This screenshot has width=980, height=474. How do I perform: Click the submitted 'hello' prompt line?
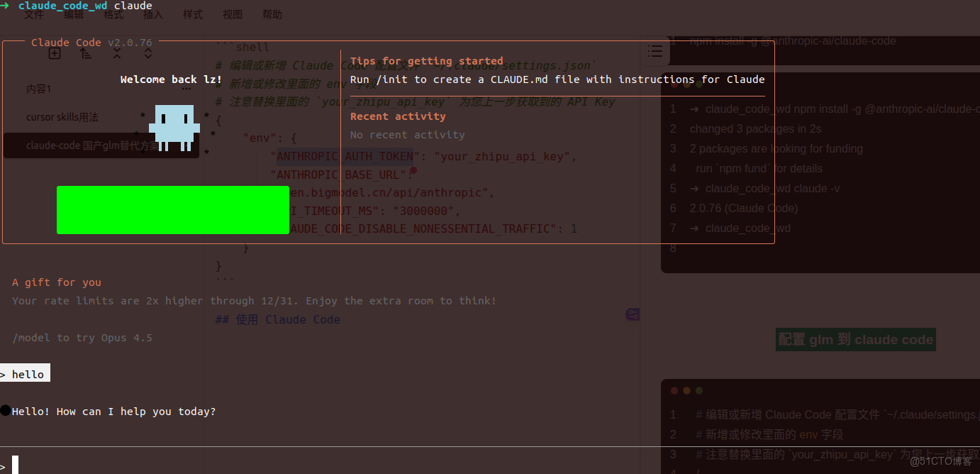(25, 374)
